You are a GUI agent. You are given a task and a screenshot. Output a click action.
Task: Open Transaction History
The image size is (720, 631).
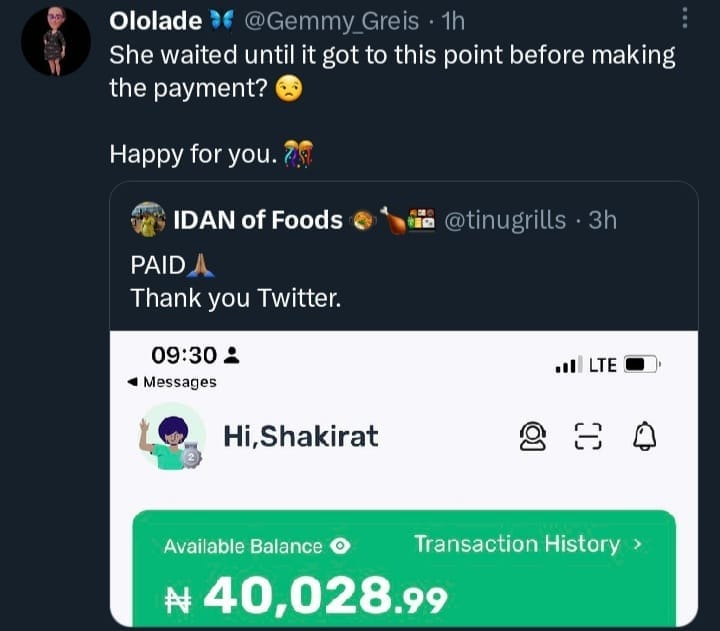point(516,544)
